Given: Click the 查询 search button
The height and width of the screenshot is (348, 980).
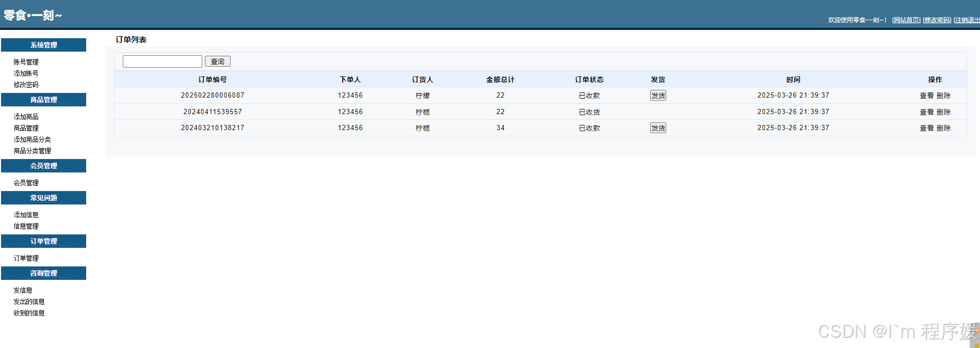Looking at the screenshot, I should pyautogui.click(x=217, y=61).
